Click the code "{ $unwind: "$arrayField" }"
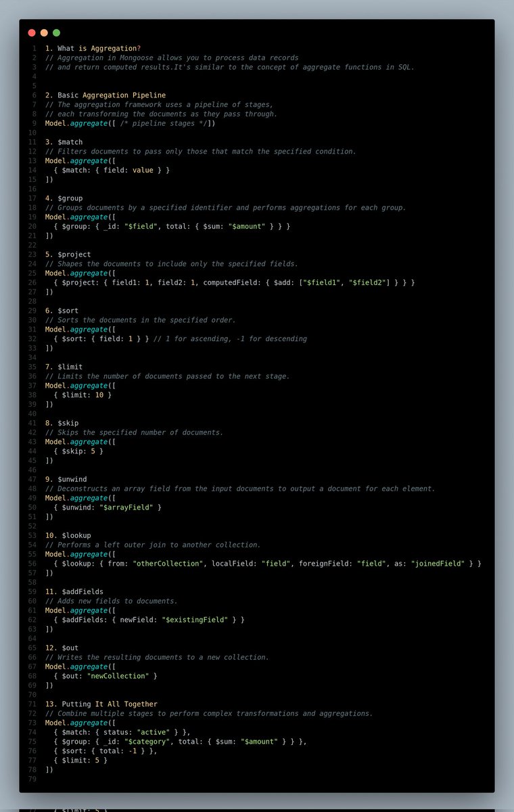The height and width of the screenshot is (812, 514). click(108, 507)
